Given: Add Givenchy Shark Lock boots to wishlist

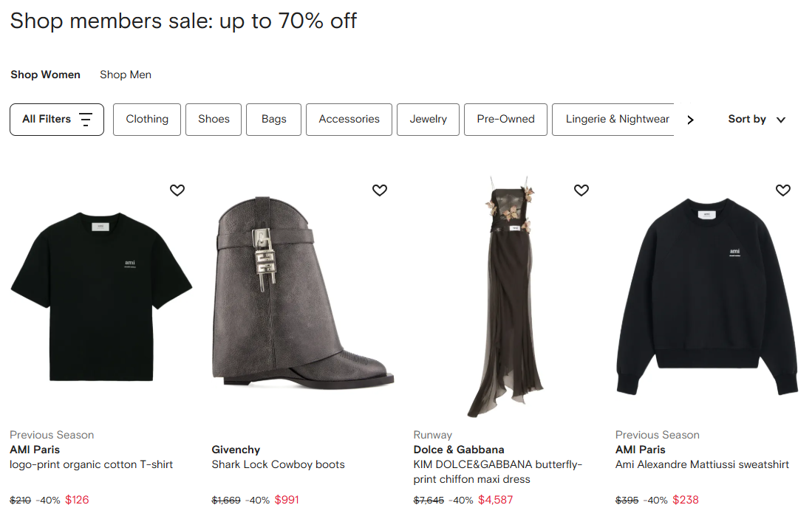Looking at the screenshot, I should click(x=380, y=190).
